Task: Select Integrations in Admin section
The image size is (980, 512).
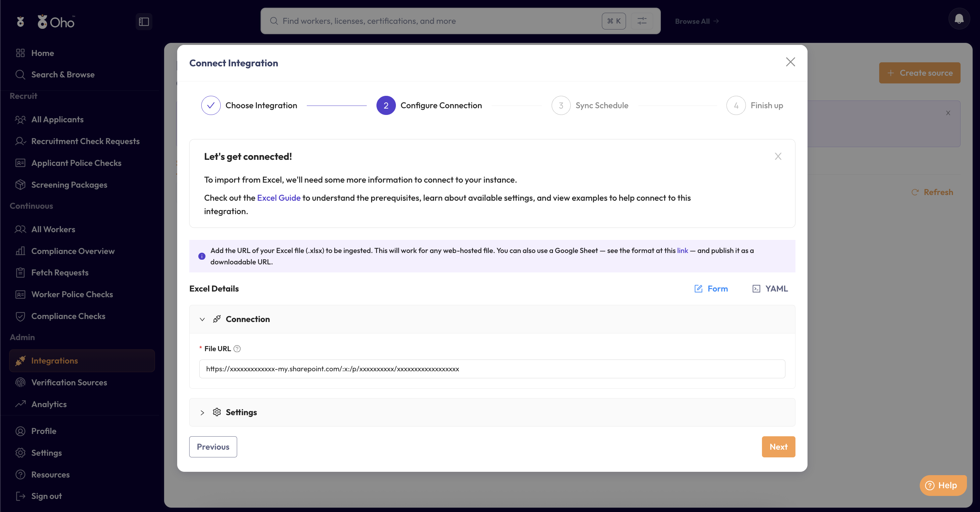Action: [x=82, y=361]
